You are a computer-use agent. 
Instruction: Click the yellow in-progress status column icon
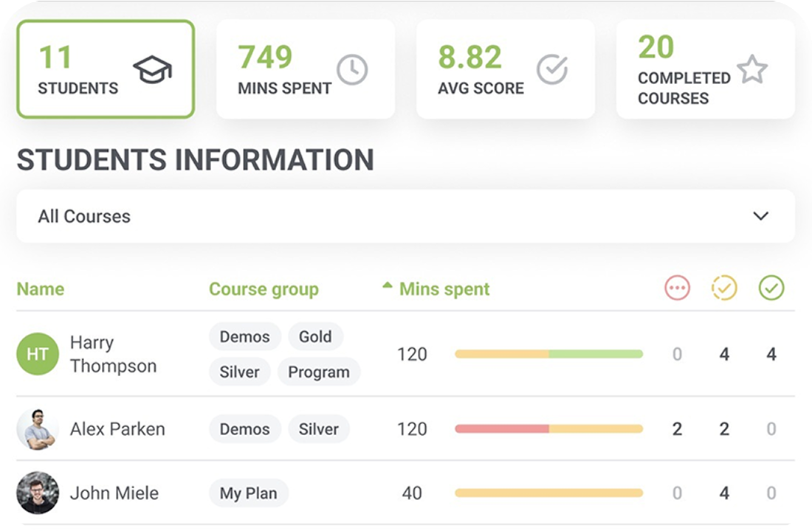tap(724, 288)
